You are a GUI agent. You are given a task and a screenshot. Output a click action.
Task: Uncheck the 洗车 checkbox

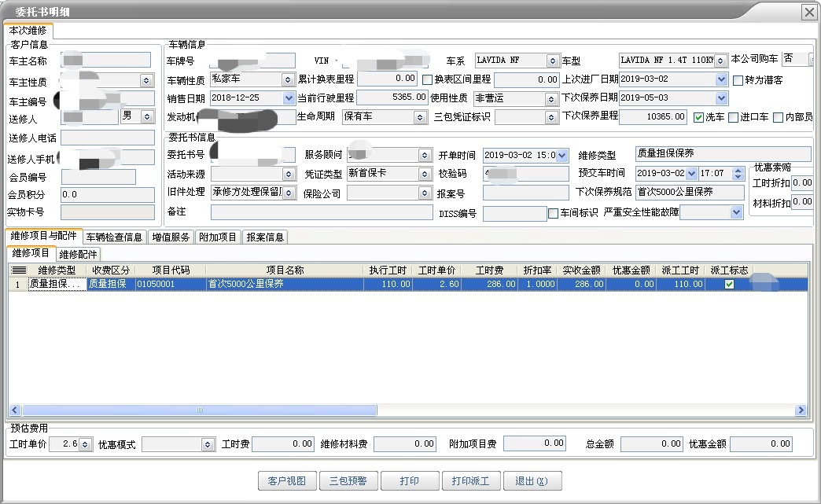(x=698, y=117)
